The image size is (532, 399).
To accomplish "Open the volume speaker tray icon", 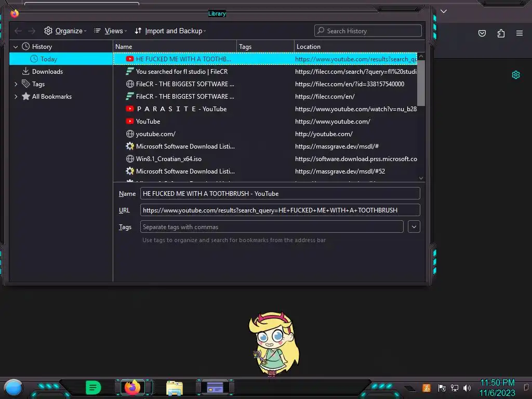I will point(467,388).
